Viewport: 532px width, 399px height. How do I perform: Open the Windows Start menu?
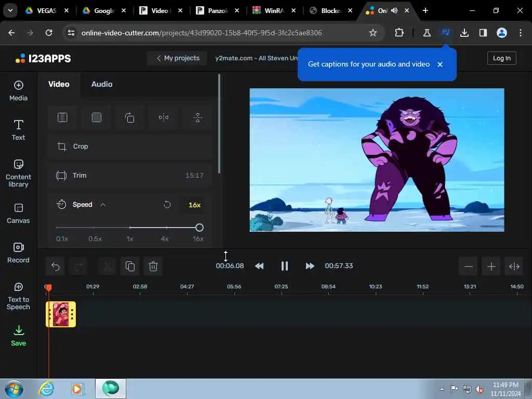(x=14, y=389)
